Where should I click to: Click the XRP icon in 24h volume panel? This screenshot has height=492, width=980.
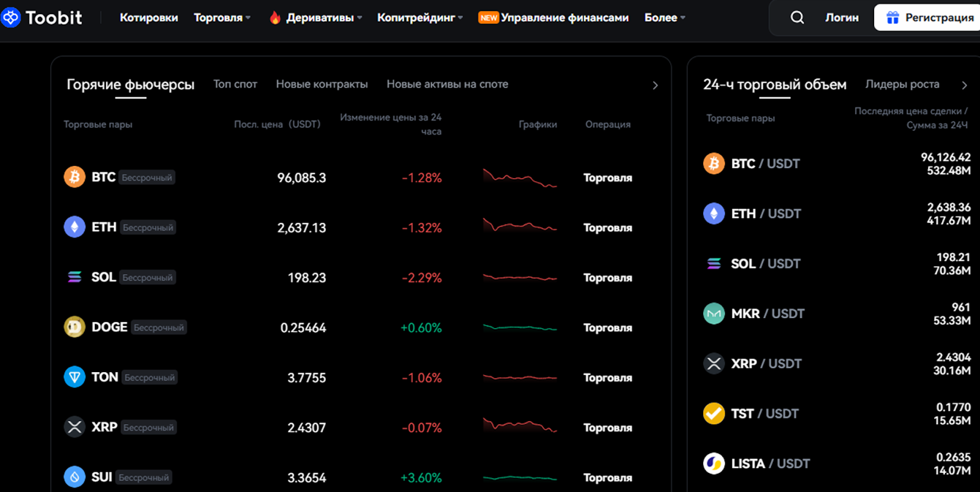714,363
